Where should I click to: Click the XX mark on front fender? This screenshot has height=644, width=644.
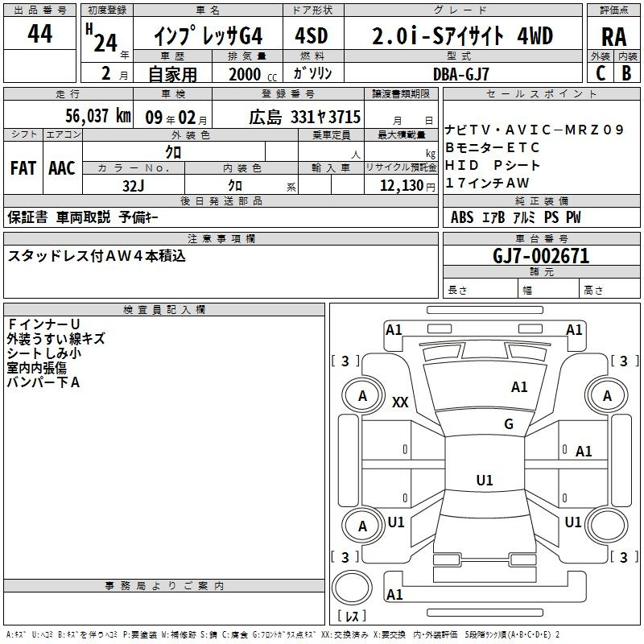(400, 402)
